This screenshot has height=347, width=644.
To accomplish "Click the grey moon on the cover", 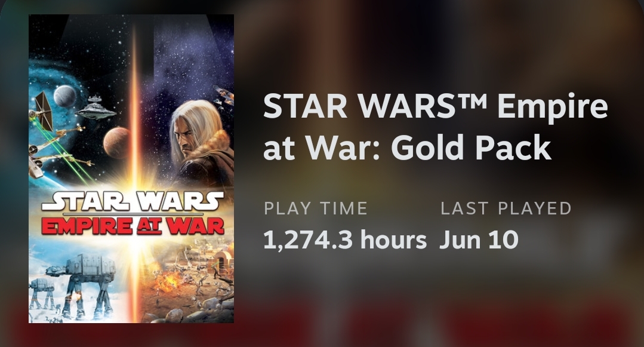I will click(x=65, y=96).
